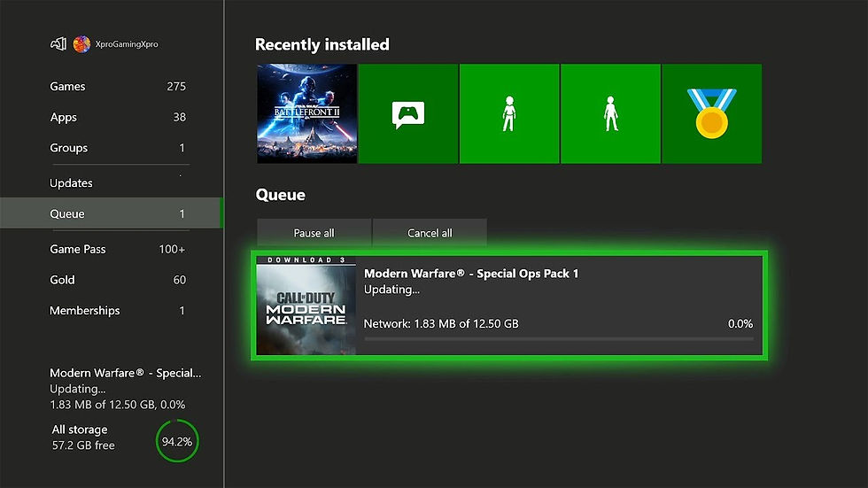Screen dimensions: 868x488
Task: Select the Queue sidebar item
Action: tap(112, 213)
